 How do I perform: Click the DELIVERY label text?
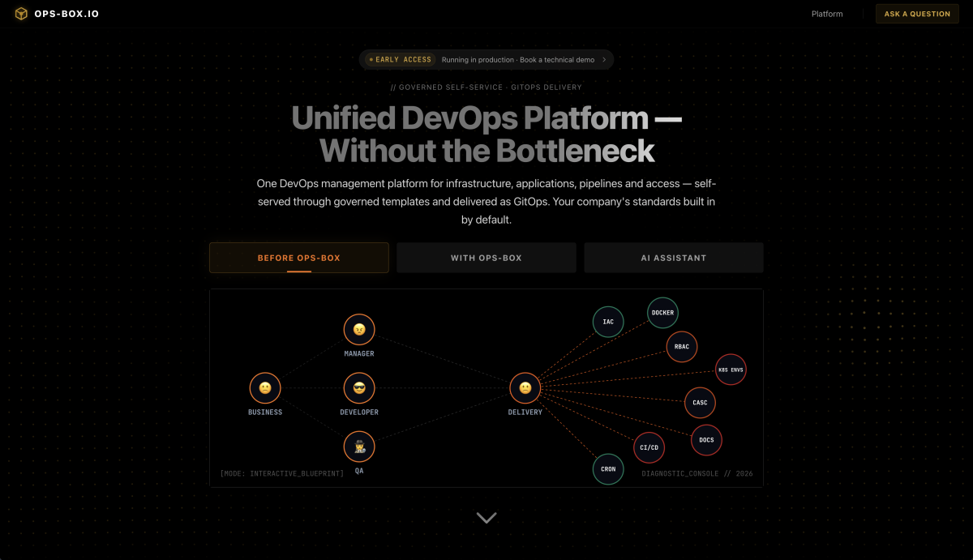click(525, 413)
